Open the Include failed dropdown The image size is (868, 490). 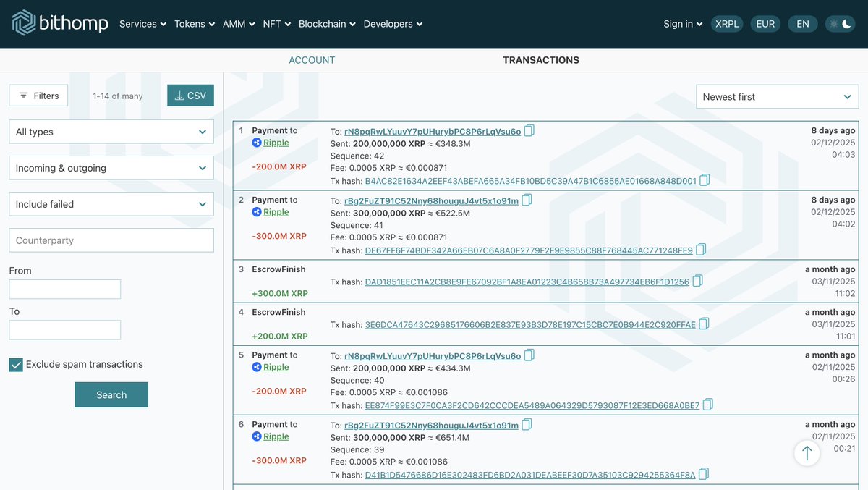tap(111, 204)
